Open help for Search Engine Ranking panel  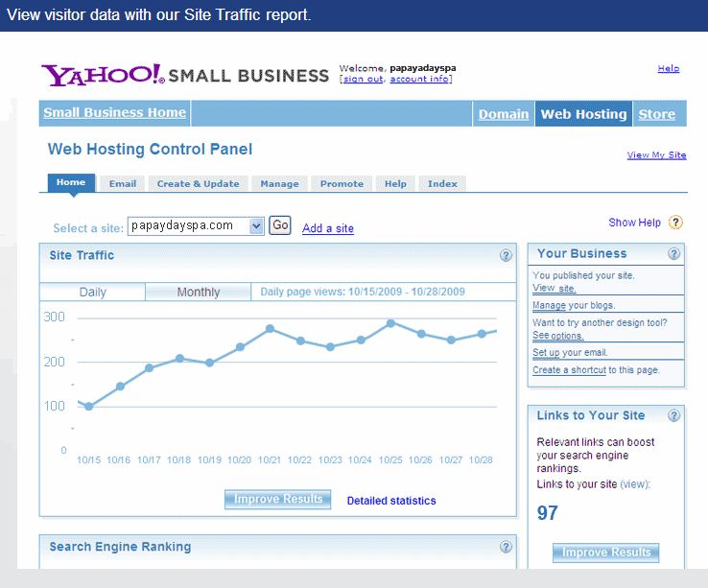(x=506, y=547)
